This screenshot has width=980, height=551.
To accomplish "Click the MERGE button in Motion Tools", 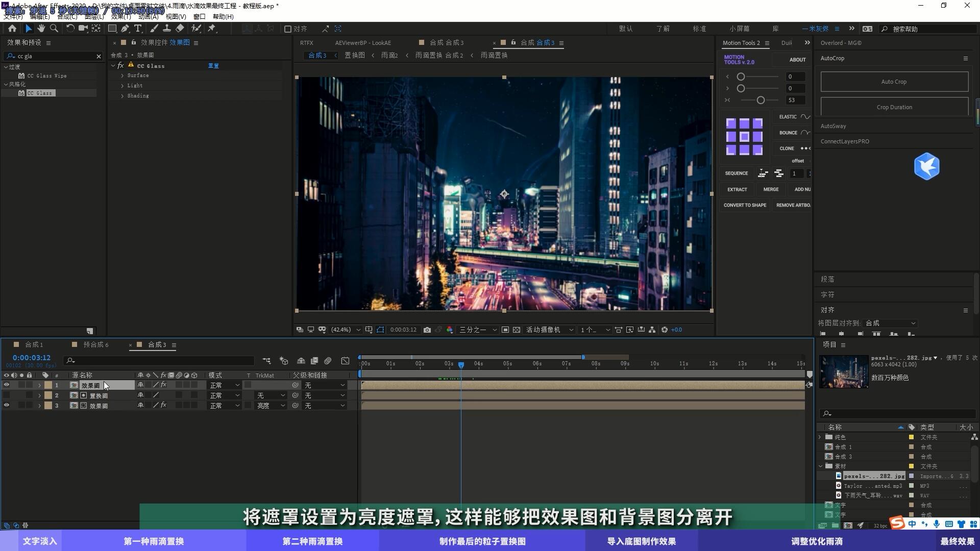I will (771, 190).
